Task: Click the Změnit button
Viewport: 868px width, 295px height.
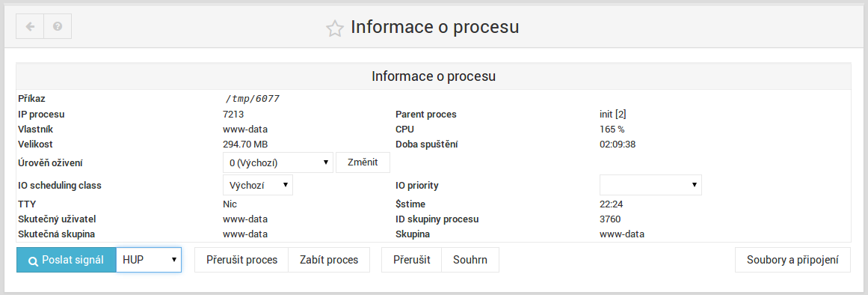Action: coord(363,163)
